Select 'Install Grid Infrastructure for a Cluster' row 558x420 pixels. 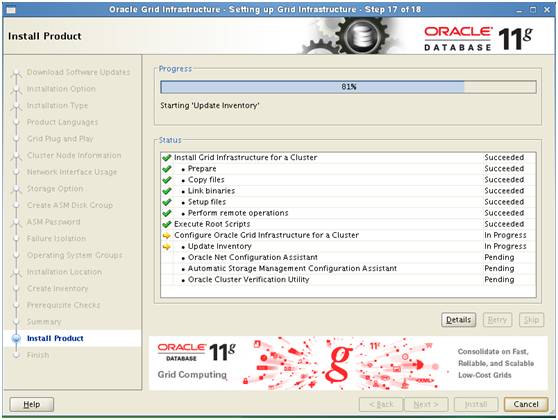coord(348,157)
